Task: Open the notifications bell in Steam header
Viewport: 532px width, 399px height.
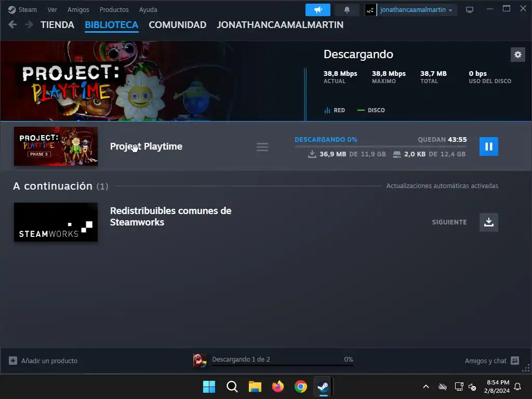Action: pyautogui.click(x=347, y=10)
